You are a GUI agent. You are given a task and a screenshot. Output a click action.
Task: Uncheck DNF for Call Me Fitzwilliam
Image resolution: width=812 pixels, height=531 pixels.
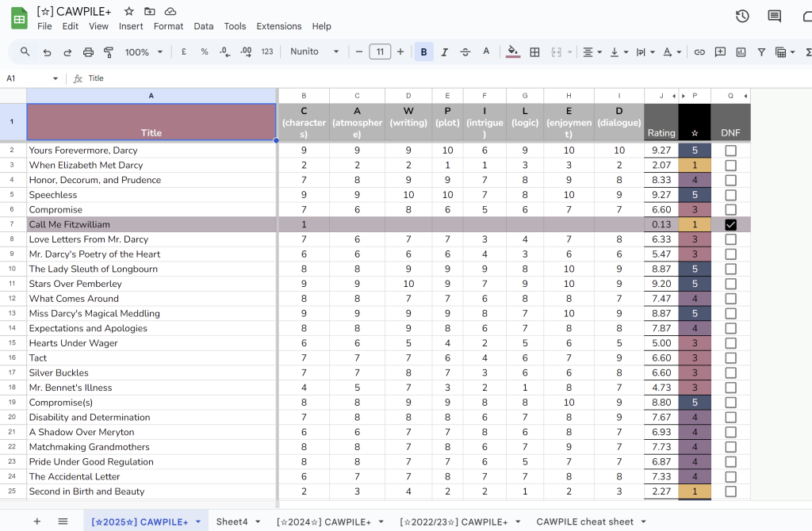tap(730, 225)
